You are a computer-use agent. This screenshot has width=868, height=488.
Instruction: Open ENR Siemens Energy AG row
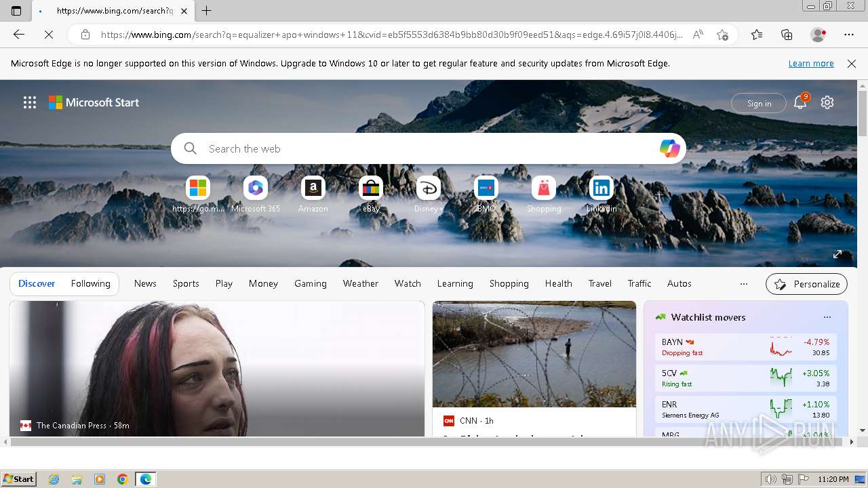point(746,409)
